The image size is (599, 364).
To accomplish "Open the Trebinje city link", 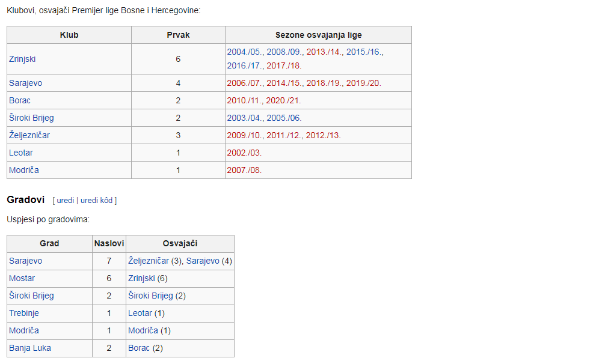I will (x=24, y=314).
